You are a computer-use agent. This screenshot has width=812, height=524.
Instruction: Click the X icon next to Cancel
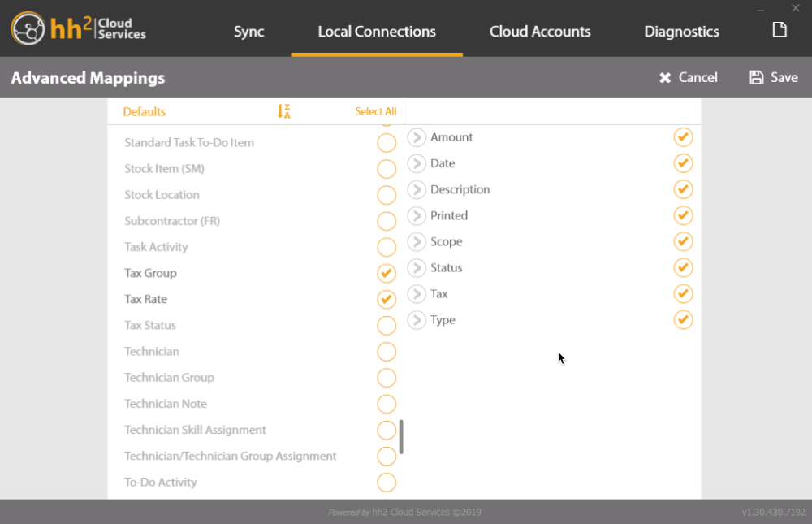pos(665,78)
